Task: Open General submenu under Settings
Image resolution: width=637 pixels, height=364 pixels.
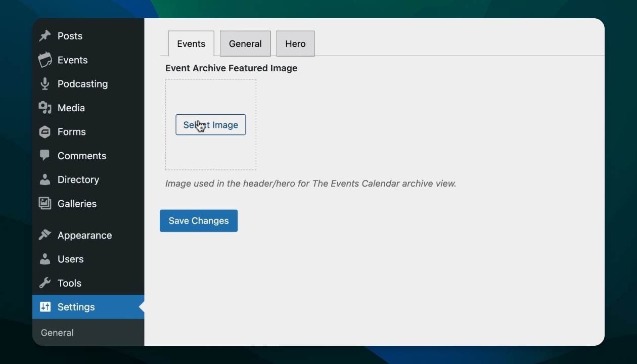Action: tap(57, 333)
